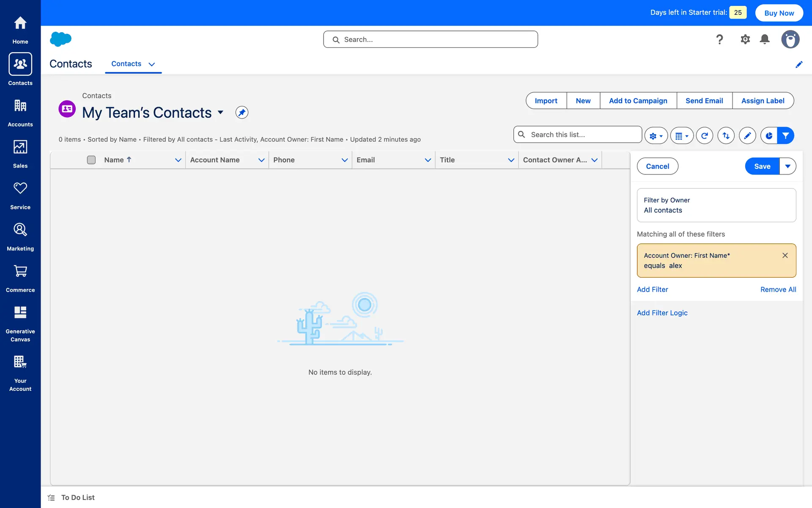The image size is (812, 508).
Task: Go to Marketing in sidebar
Action: click(20, 237)
